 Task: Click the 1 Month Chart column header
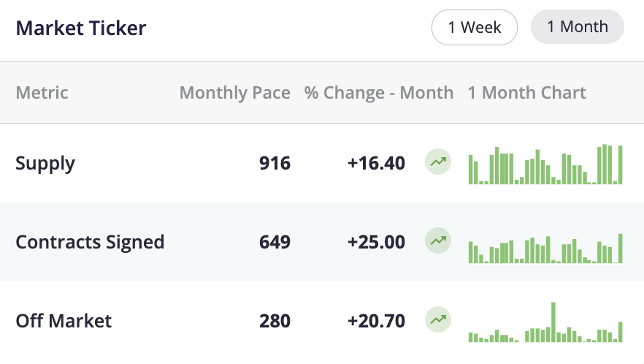point(527,93)
